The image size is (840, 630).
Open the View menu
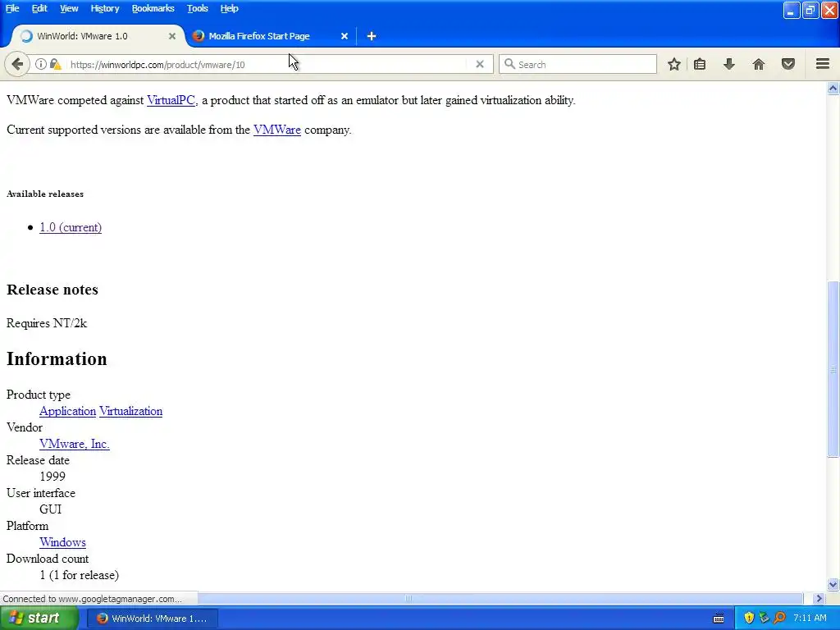[69, 8]
